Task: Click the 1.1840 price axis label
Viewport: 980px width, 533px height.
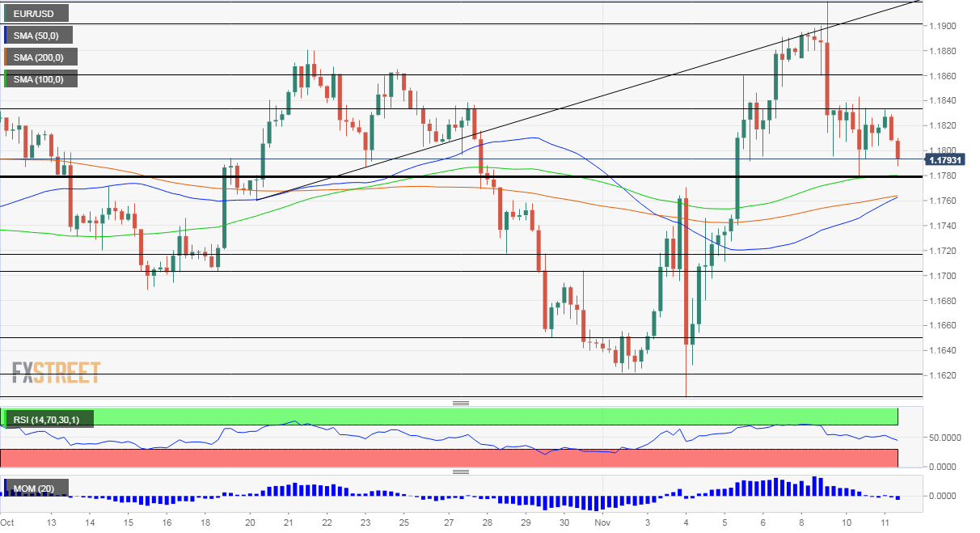Action: tap(943, 101)
